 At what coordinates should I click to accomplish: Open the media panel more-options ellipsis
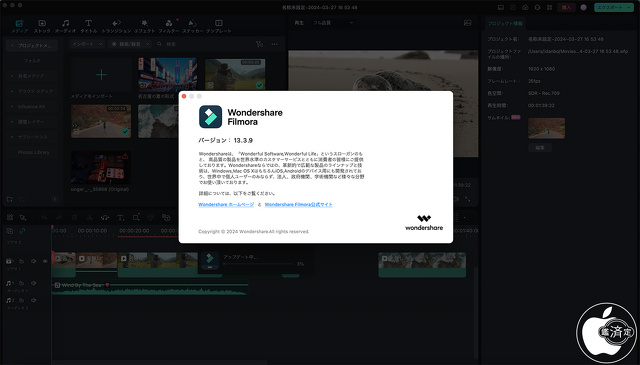click(x=275, y=44)
